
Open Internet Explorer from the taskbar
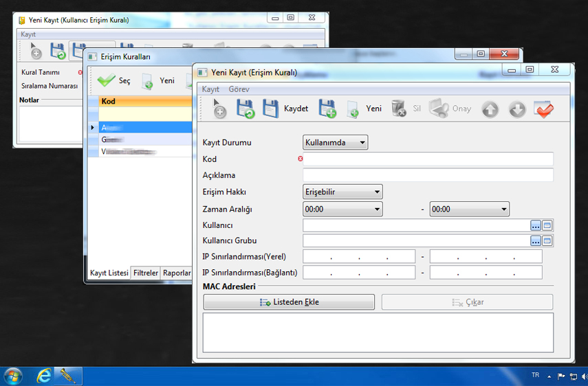click(x=45, y=376)
